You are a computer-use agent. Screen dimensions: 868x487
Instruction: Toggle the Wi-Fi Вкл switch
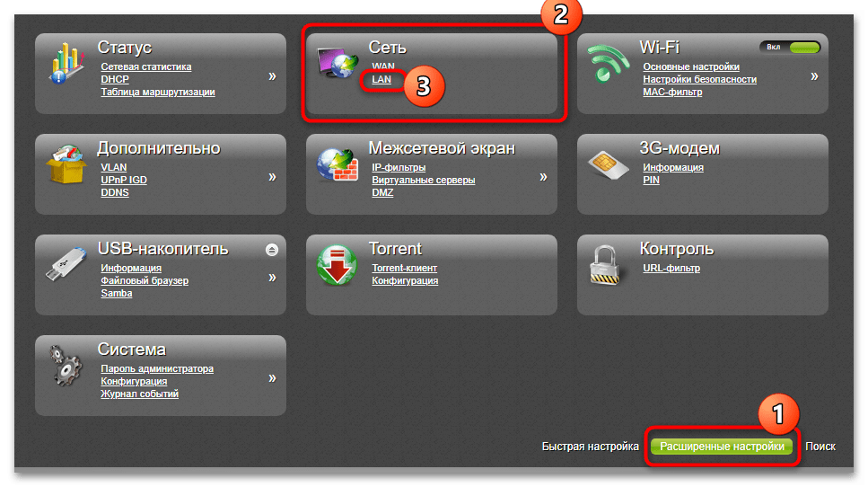tap(790, 48)
